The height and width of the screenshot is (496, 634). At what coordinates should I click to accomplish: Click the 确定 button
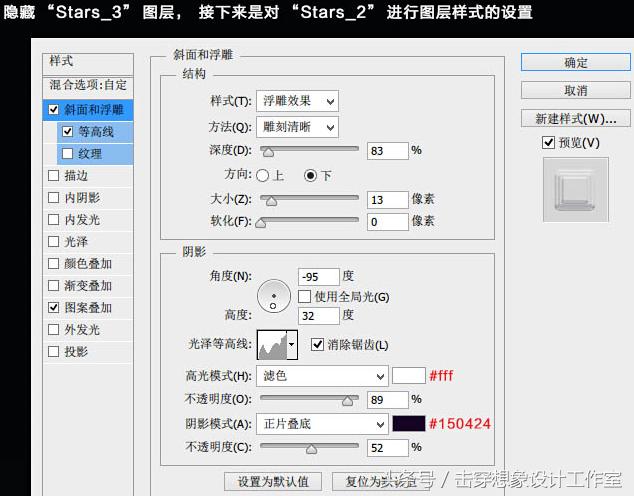[576, 63]
